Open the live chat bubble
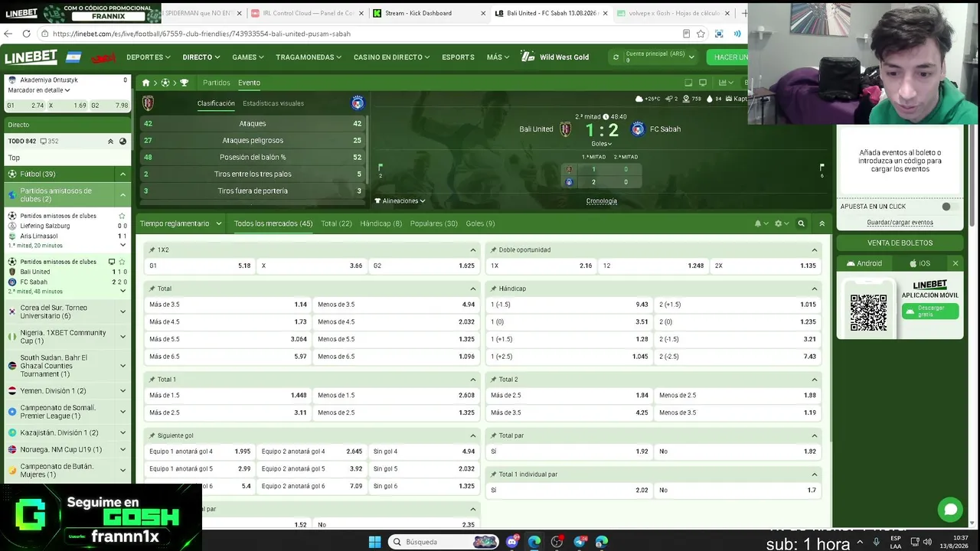Screen dimensions: 980x551 tap(950, 509)
